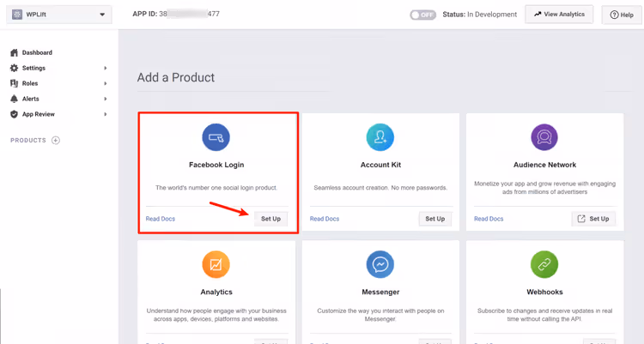This screenshot has width=644, height=344.
Task: Expand the Roles submenu arrow
Action: pyautogui.click(x=106, y=83)
